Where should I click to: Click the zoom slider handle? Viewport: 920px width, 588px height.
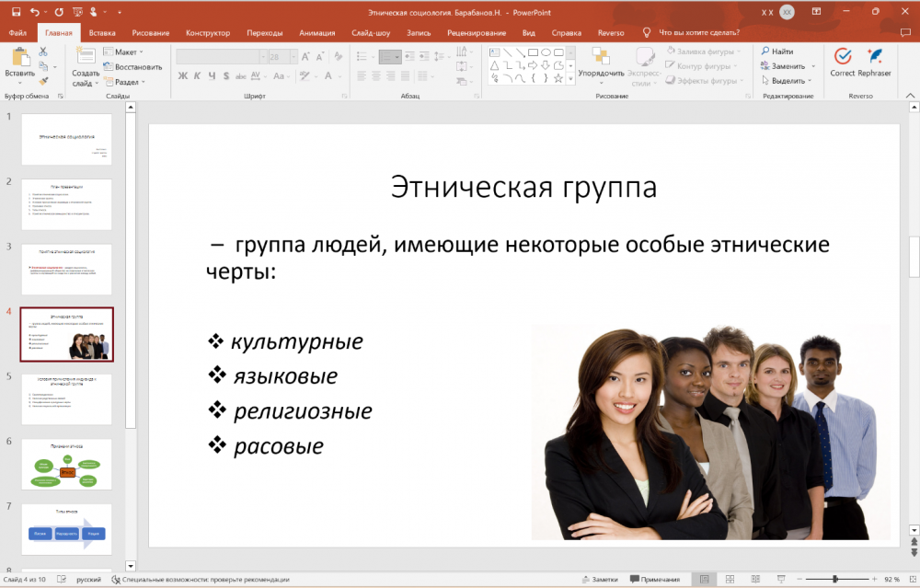(834, 580)
